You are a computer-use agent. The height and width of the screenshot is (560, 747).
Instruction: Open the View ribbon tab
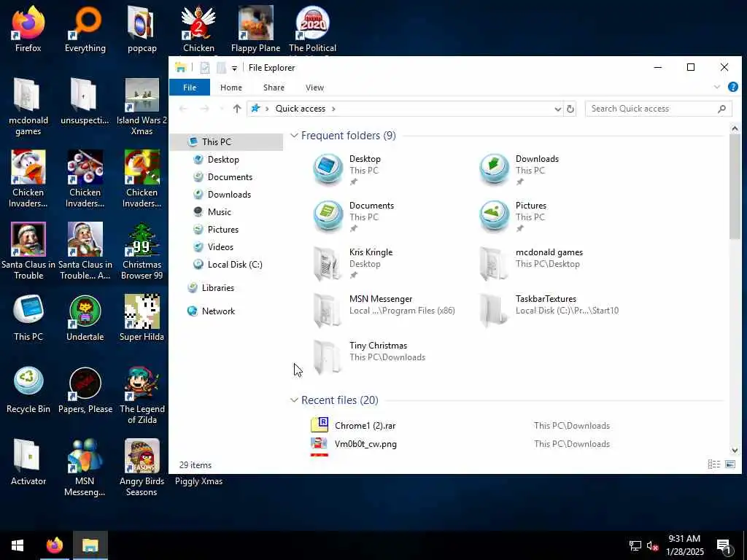pyautogui.click(x=314, y=87)
